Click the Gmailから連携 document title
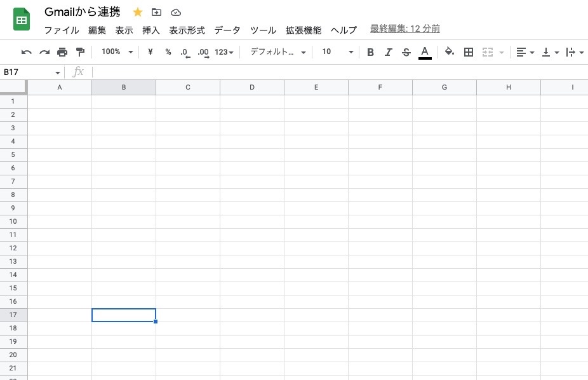This screenshot has height=380, width=588. pos(82,12)
